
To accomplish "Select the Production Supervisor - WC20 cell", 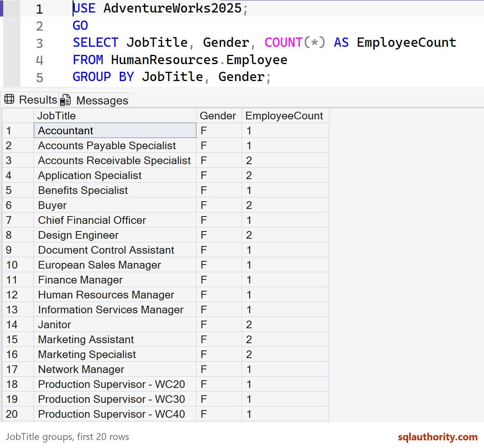I will tap(115, 384).
